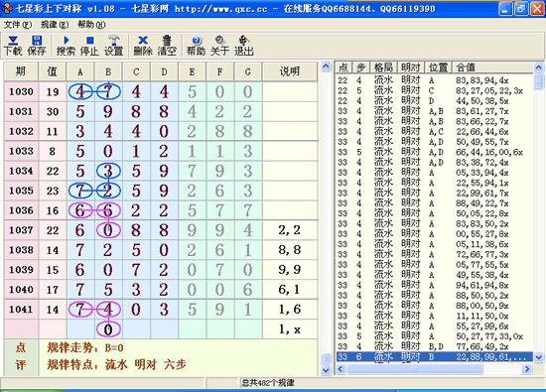
Task: Click the status bar text 总共482个规律
Action: click(x=268, y=383)
